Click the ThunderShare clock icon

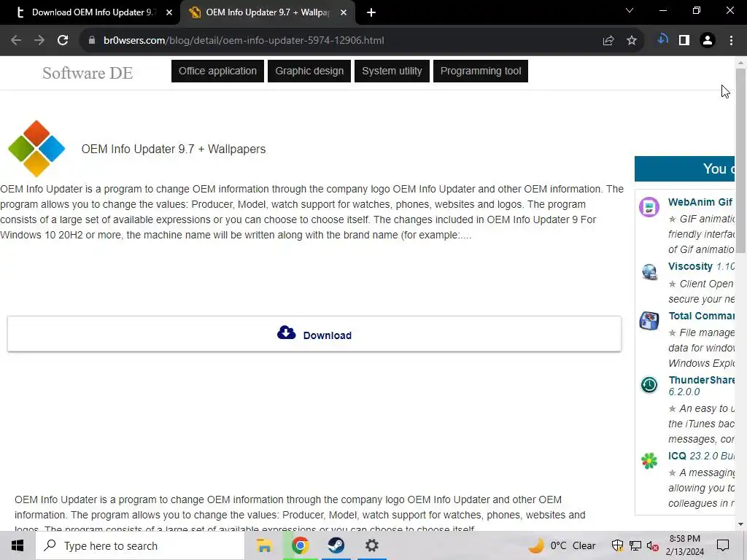[649, 385]
